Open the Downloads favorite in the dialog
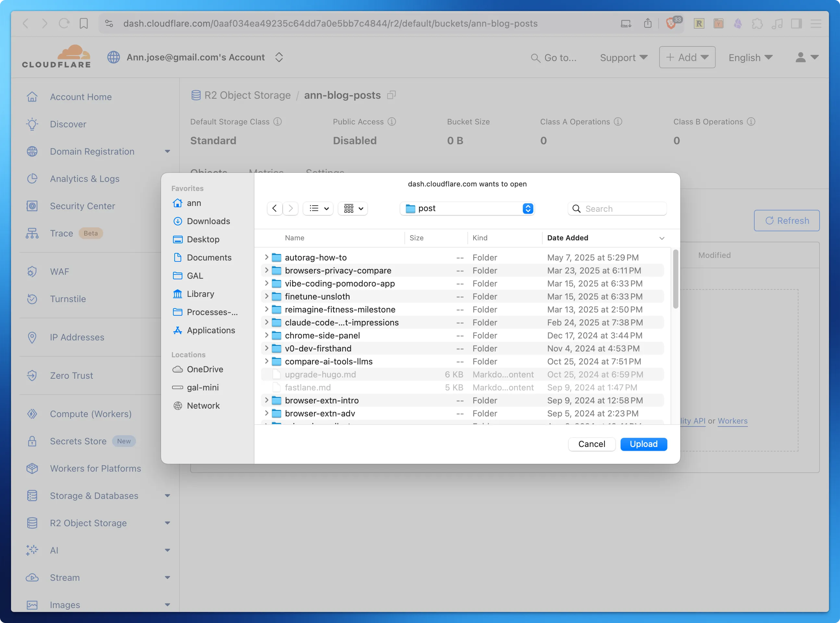Image resolution: width=840 pixels, height=623 pixels. coord(208,221)
